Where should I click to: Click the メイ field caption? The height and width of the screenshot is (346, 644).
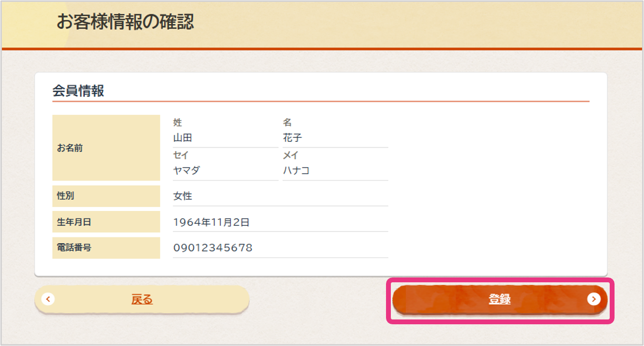[x=291, y=155]
